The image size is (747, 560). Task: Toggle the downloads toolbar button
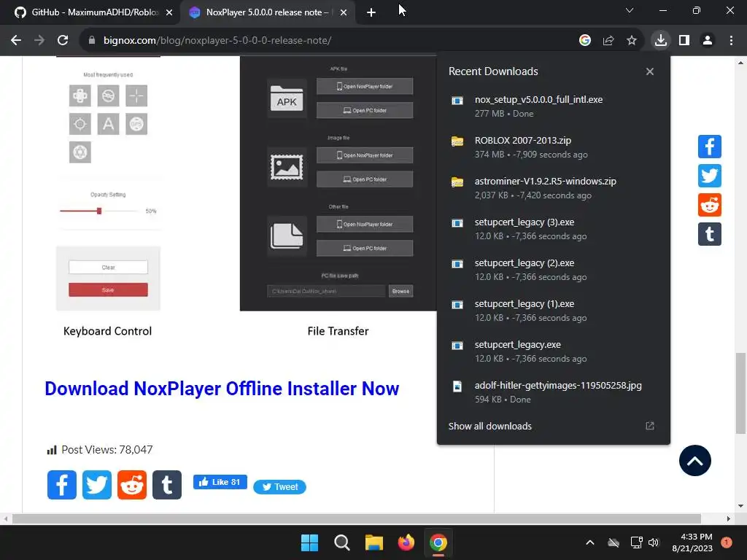[660, 41]
